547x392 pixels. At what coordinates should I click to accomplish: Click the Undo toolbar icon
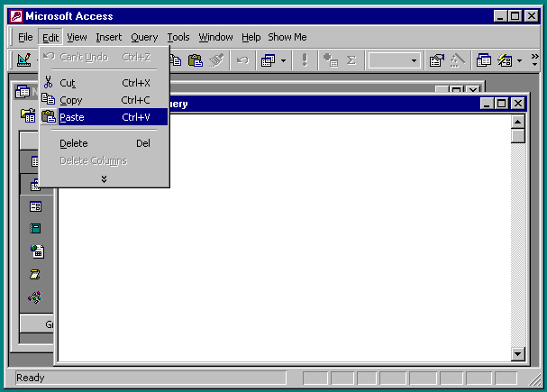[x=242, y=60]
